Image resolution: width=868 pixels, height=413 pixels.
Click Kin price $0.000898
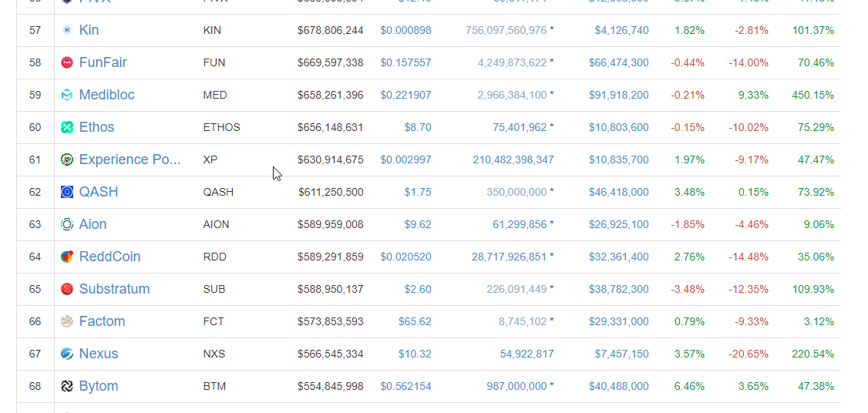point(405,31)
